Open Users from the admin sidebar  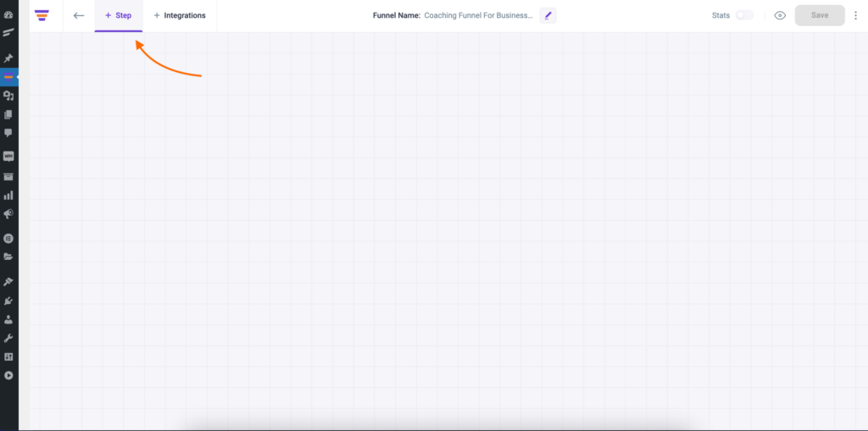[8, 319]
